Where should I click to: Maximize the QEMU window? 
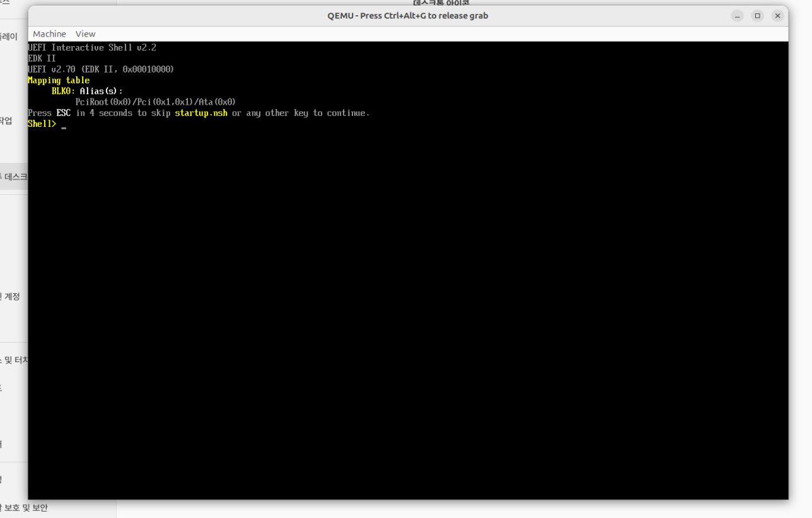coord(757,16)
